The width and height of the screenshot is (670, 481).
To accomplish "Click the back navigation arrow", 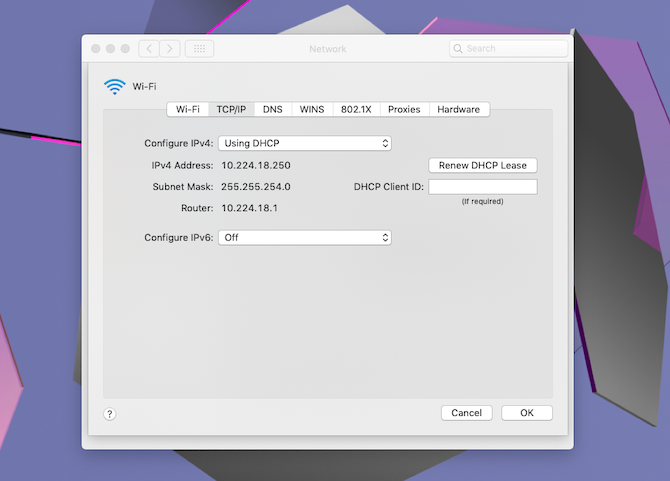I will coord(149,49).
